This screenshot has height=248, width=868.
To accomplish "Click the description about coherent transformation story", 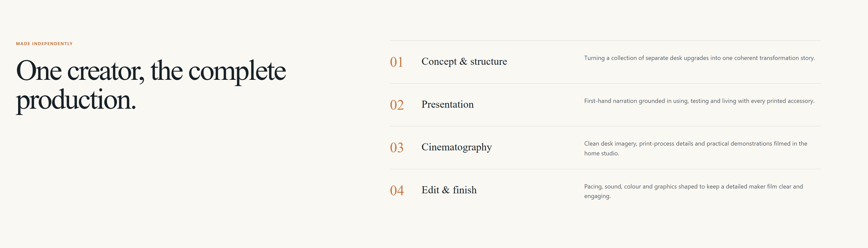I will pyautogui.click(x=699, y=58).
